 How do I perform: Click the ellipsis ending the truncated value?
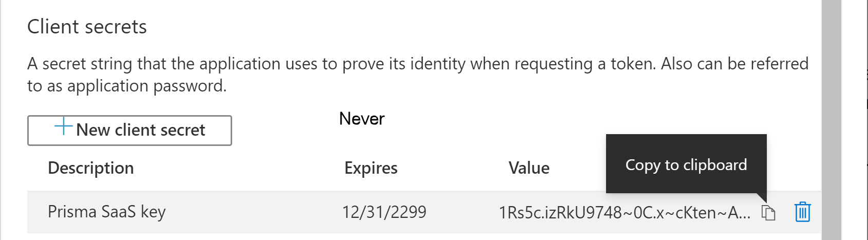click(745, 213)
